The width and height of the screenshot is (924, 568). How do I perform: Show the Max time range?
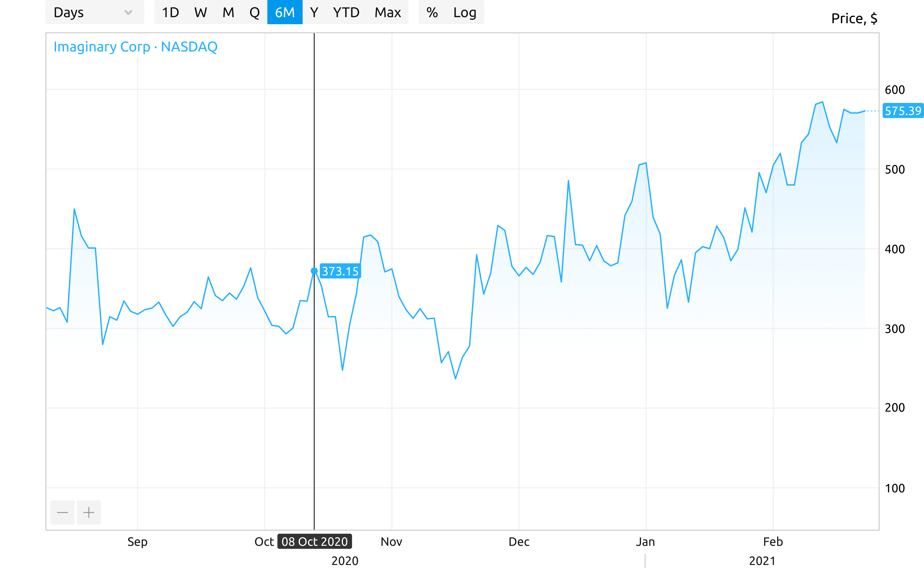[x=388, y=12]
